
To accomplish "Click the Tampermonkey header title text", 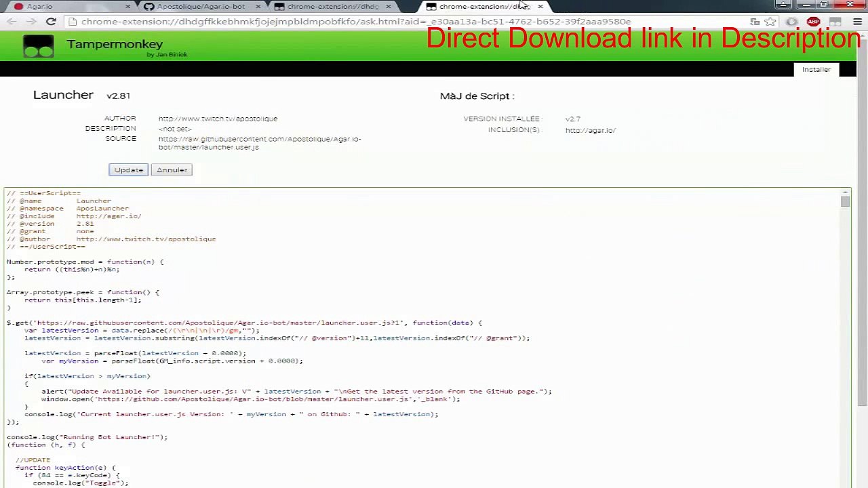I will (x=115, y=45).
